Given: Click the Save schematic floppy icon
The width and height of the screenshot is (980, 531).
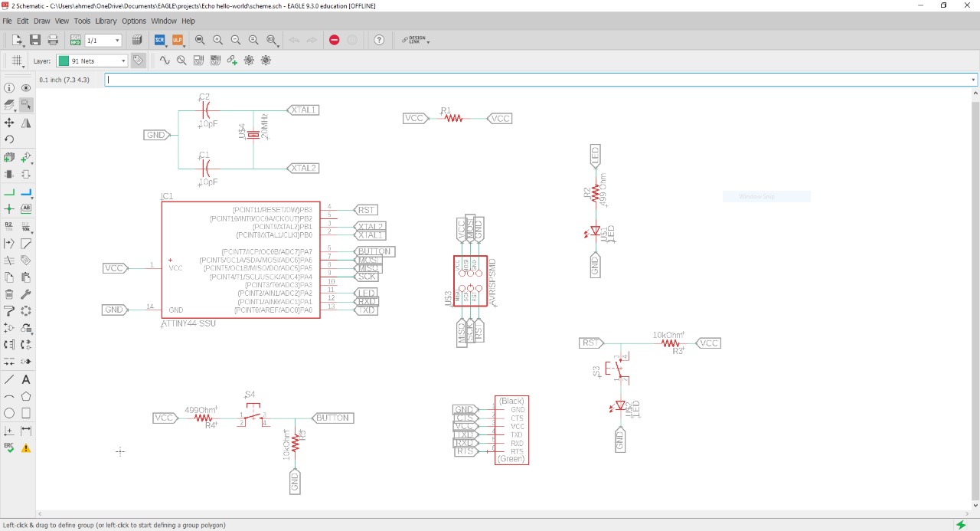Looking at the screenshot, I should 35,40.
